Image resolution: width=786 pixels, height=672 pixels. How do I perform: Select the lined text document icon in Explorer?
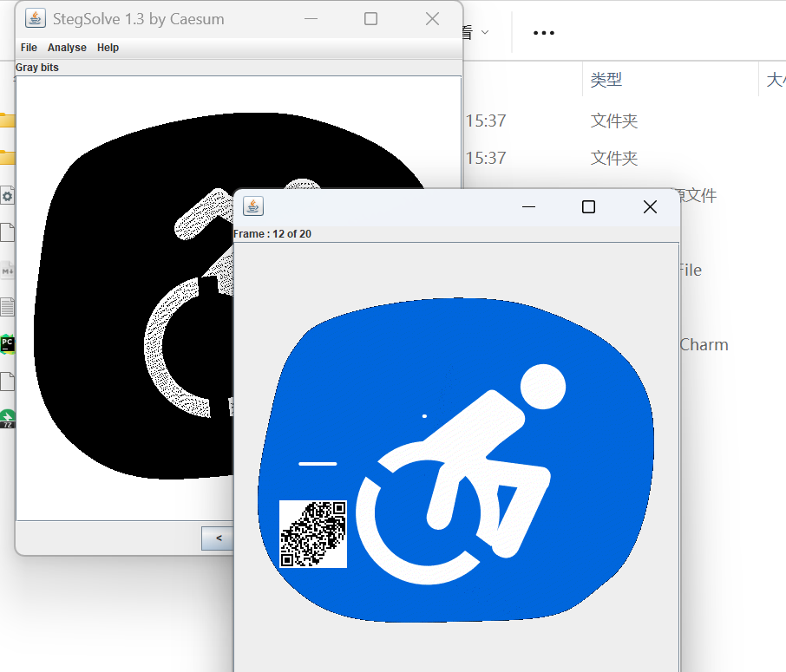[x=7, y=307]
